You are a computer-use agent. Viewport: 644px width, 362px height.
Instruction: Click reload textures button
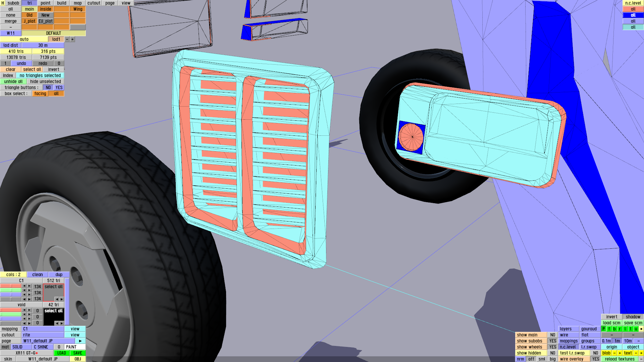(x=620, y=359)
